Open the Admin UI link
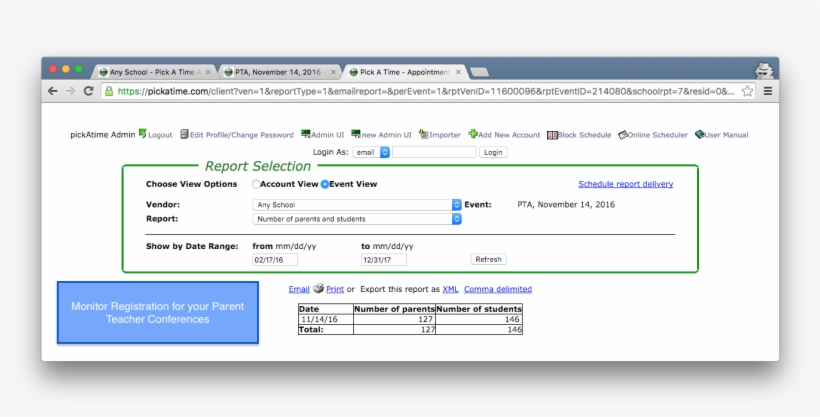The height and width of the screenshot is (417, 820). point(327,135)
